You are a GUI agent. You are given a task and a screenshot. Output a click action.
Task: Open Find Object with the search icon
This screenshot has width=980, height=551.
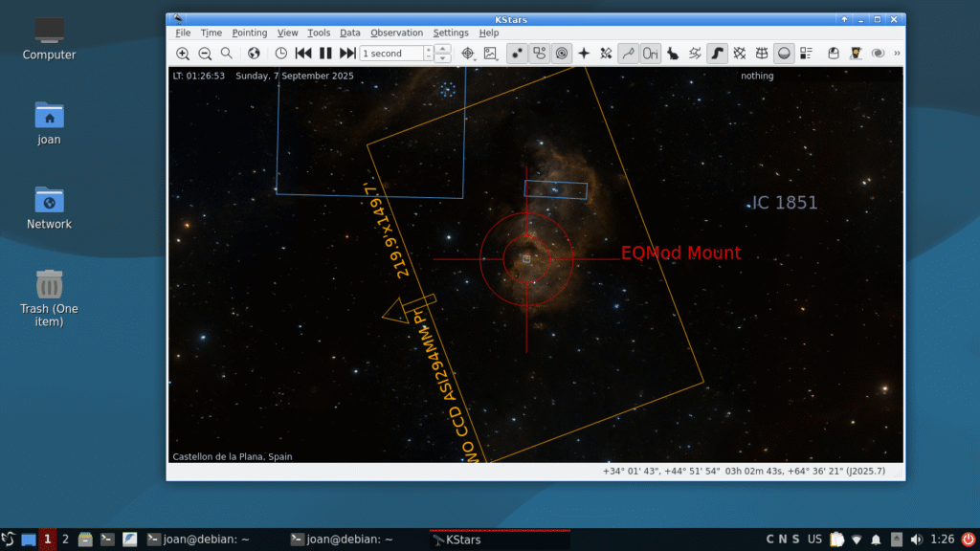[x=227, y=54]
